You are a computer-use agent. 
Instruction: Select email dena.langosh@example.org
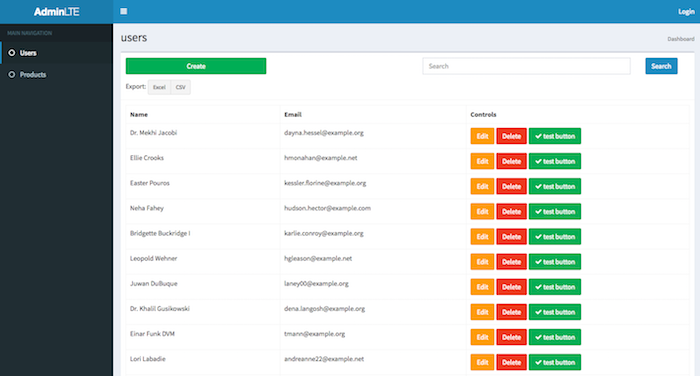tap(325, 309)
